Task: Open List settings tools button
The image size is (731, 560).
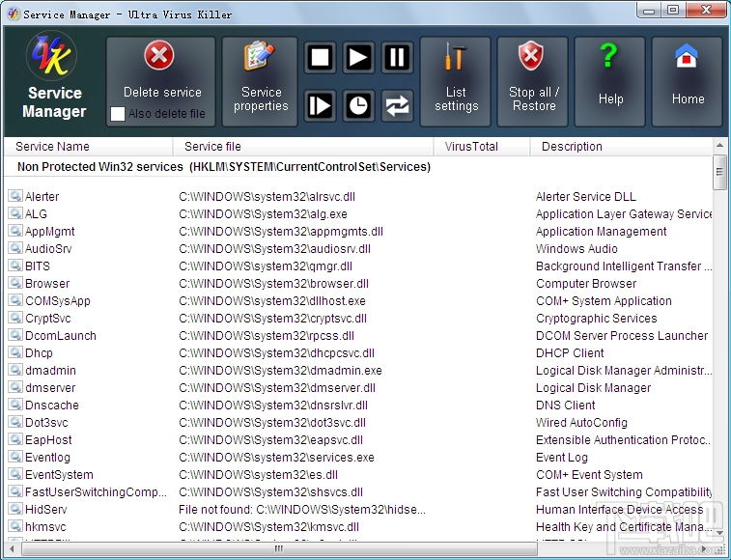Action: click(456, 82)
